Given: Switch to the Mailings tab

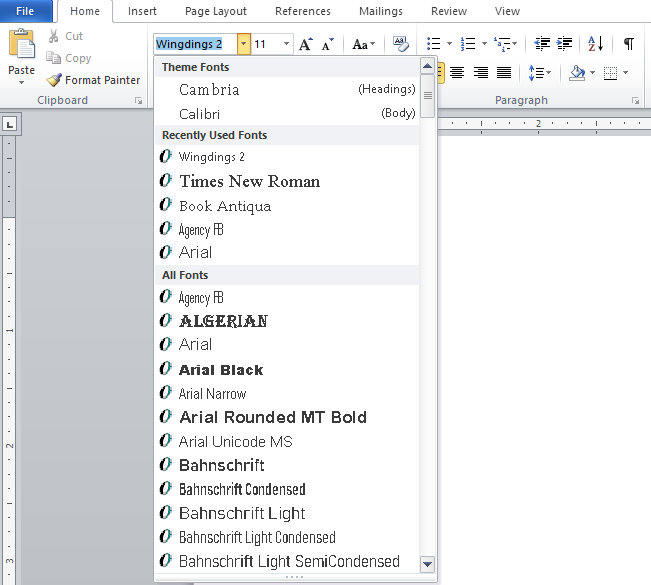Looking at the screenshot, I should (381, 11).
